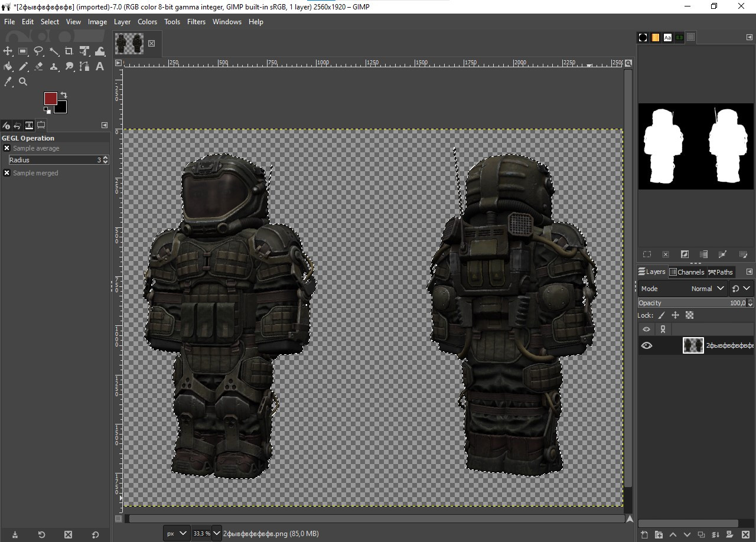Select the Unified Transform tool
756x542 pixels.
(84, 51)
